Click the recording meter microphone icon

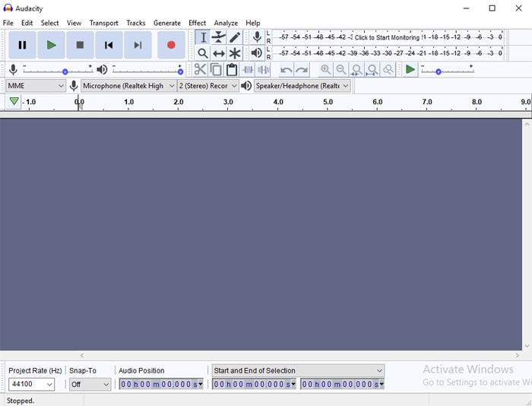pos(257,37)
